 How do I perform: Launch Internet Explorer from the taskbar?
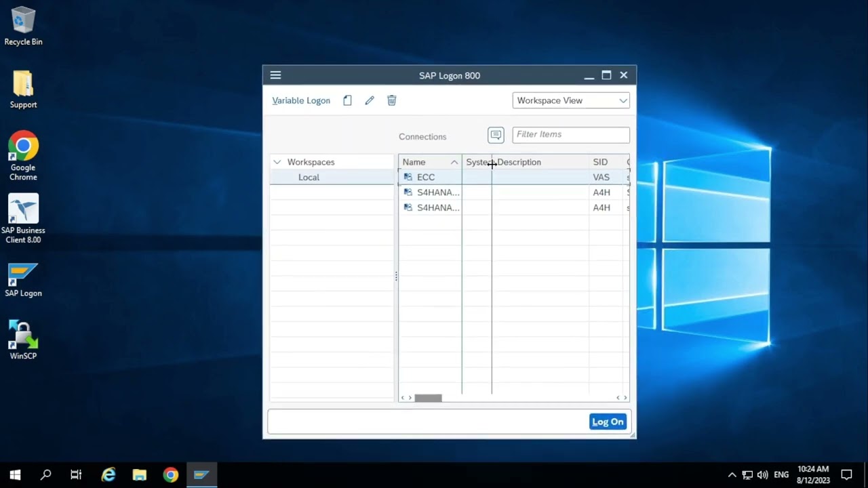108,474
